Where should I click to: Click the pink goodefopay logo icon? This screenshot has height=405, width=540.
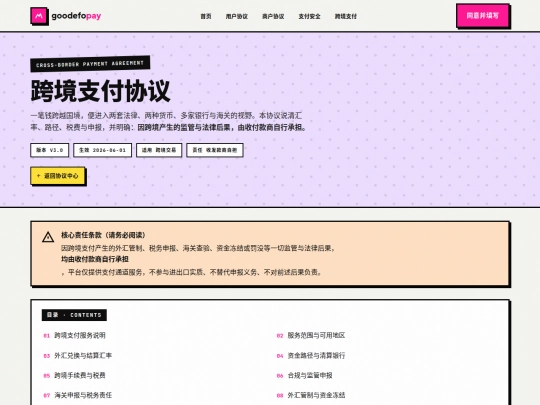tap(39, 16)
